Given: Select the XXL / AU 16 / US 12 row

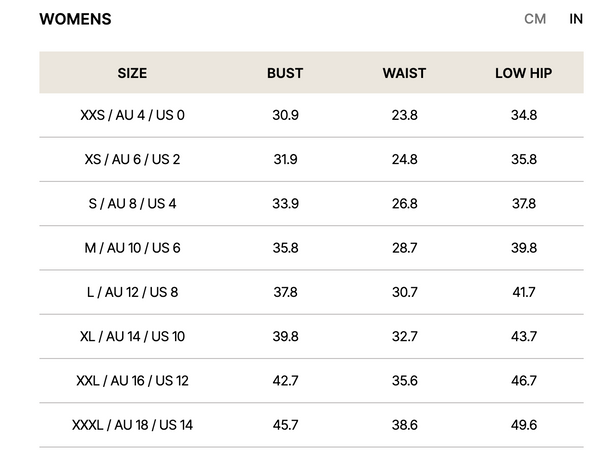Looking at the screenshot, I should click(x=132, y=381).
